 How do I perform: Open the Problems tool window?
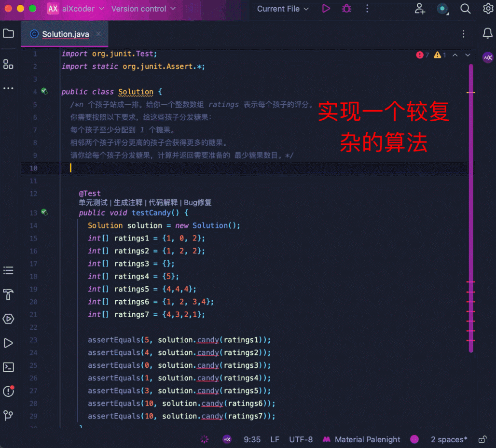8,392
